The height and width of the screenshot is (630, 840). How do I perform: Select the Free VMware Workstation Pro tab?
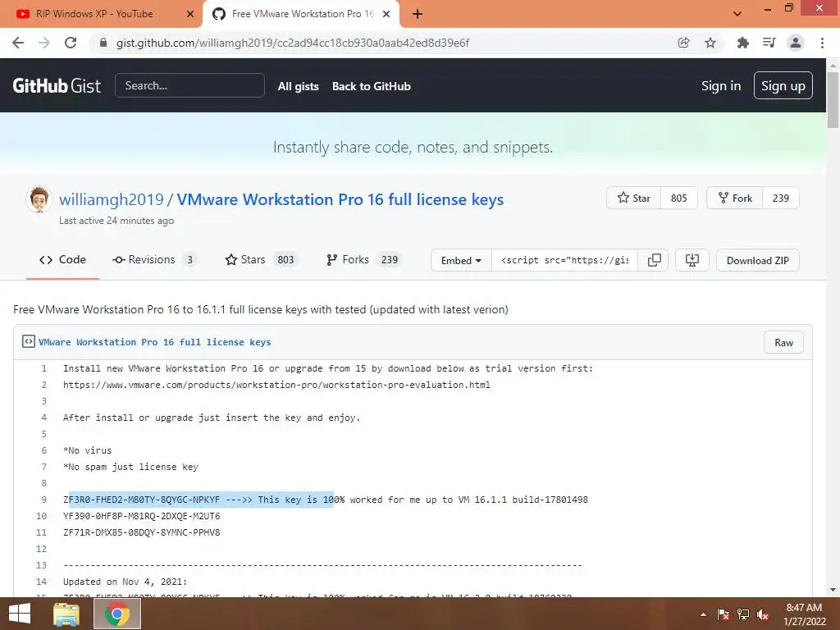(301, 14)
